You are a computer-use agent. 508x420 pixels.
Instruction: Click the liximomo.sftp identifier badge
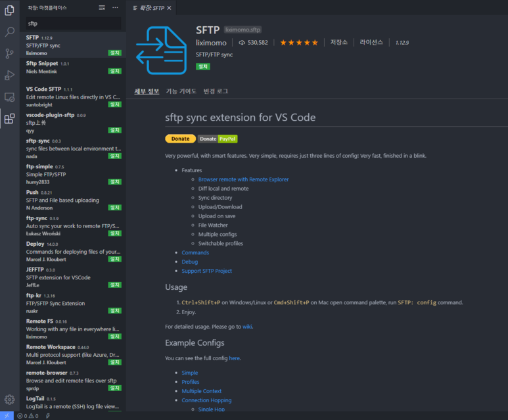242,30
